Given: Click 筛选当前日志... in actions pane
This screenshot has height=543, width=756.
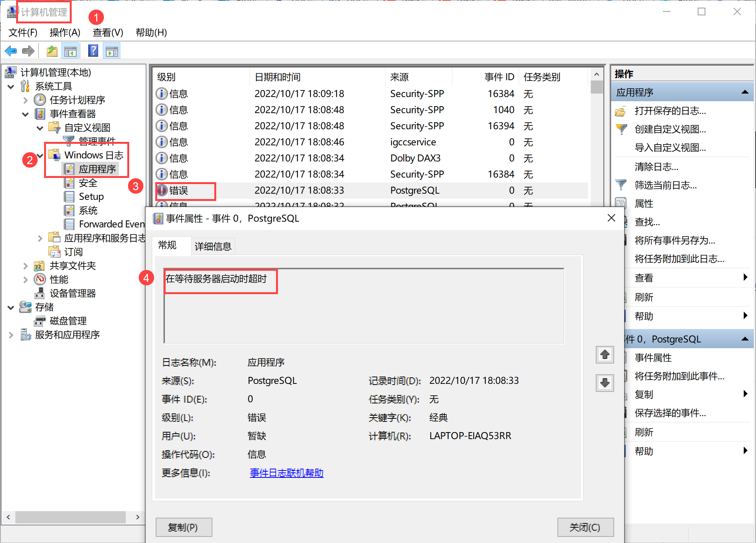Looking at the screenshot, I should click(x=665, y=185).
